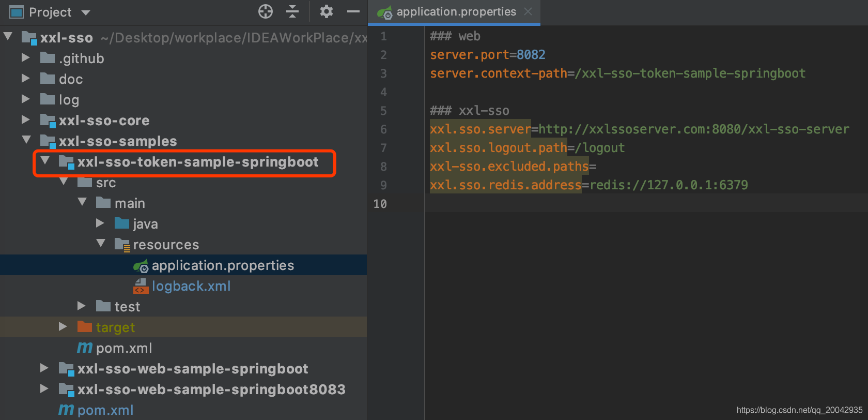Viewport: 868px width, 420px height.
Task: Expand the xxl-sso-web-sample-springboot module
Action: (44, 368)
